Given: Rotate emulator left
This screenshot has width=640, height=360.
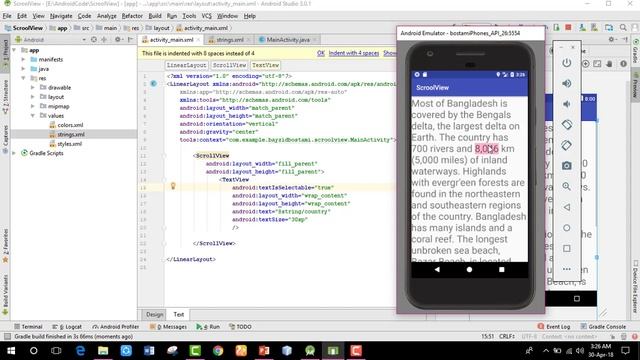Looking at the screenshot, I should tap(567, 124).
